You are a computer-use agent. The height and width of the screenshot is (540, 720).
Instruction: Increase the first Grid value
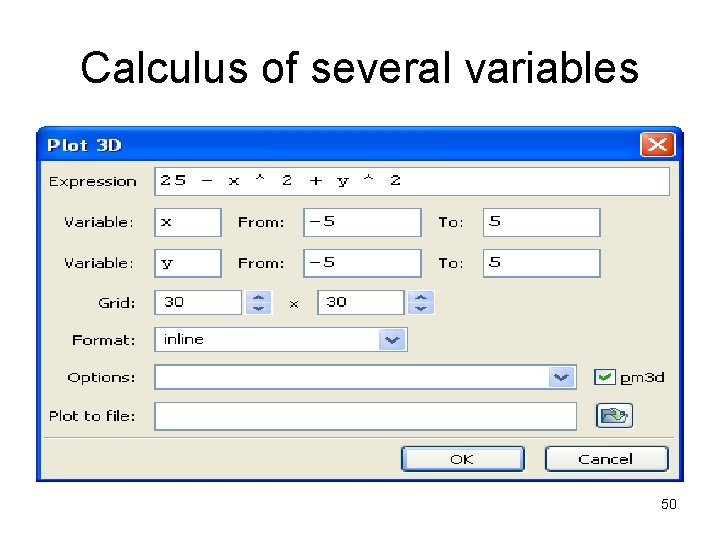coord(259,297)
